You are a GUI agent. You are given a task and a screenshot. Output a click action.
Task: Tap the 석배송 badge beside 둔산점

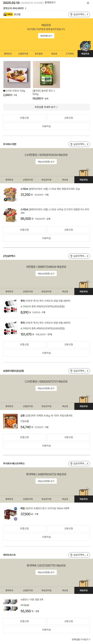8,15
